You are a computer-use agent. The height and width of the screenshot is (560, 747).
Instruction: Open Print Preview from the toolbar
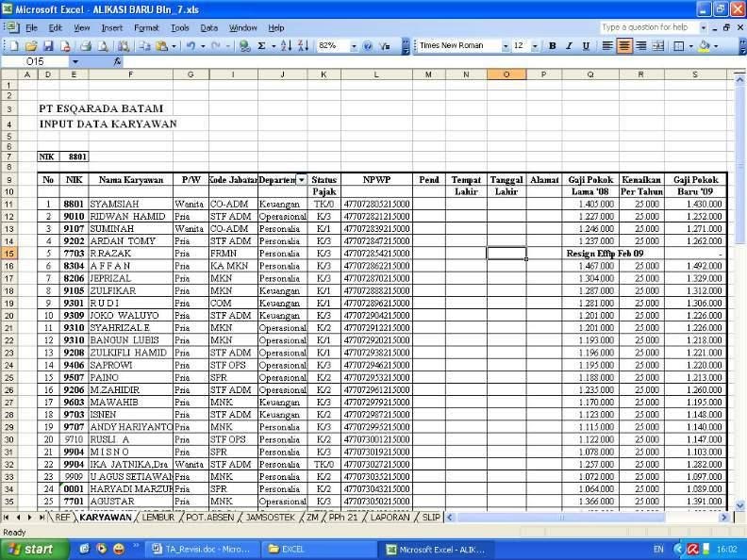(x=103, y=45)
